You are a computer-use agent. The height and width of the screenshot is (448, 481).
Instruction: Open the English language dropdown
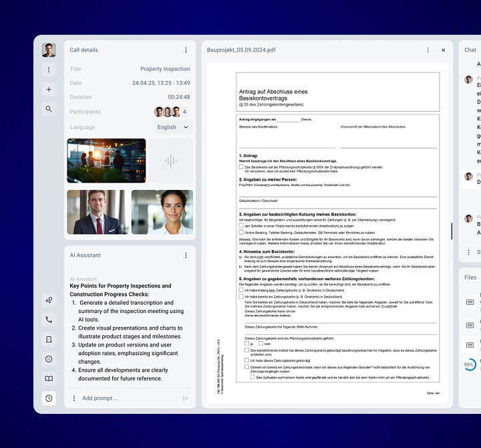pos(172,127)
